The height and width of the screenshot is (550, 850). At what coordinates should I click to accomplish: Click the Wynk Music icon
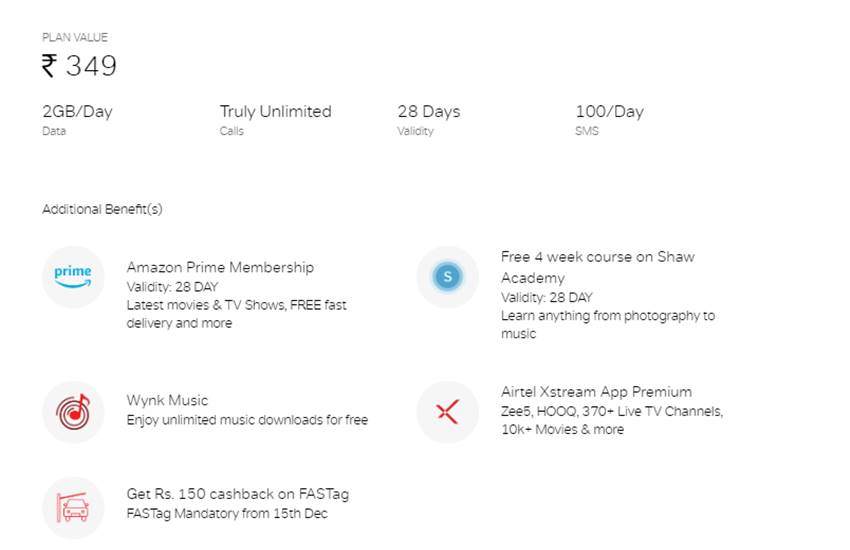[73, 411]
